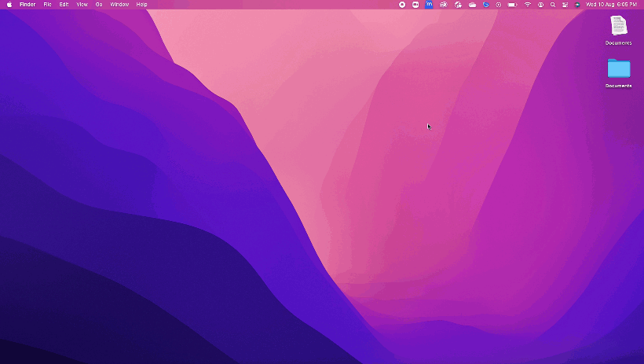Open Spotlight search magnifying glass
The width and height of the screenshot is (644, 364).
pos(552,5)
